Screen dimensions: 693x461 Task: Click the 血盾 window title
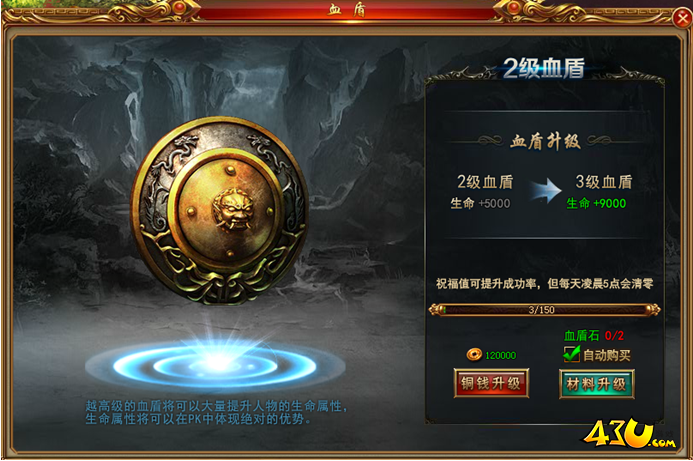pyautogui.click(x=346, y=9)
